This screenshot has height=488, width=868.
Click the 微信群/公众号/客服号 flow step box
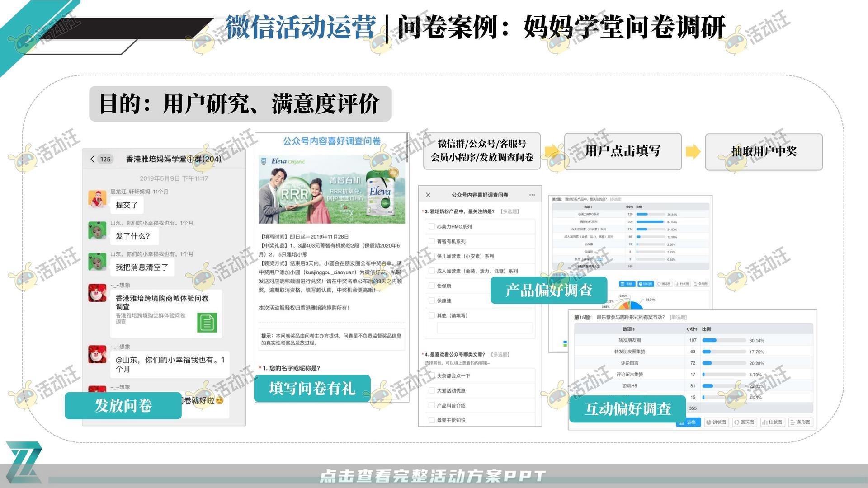tap(481, 150)
